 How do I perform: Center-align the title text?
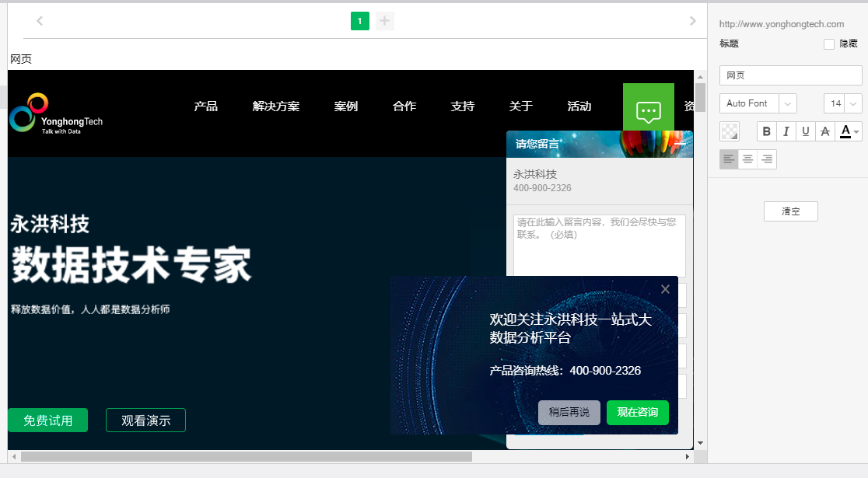click(x=747, y=159)
